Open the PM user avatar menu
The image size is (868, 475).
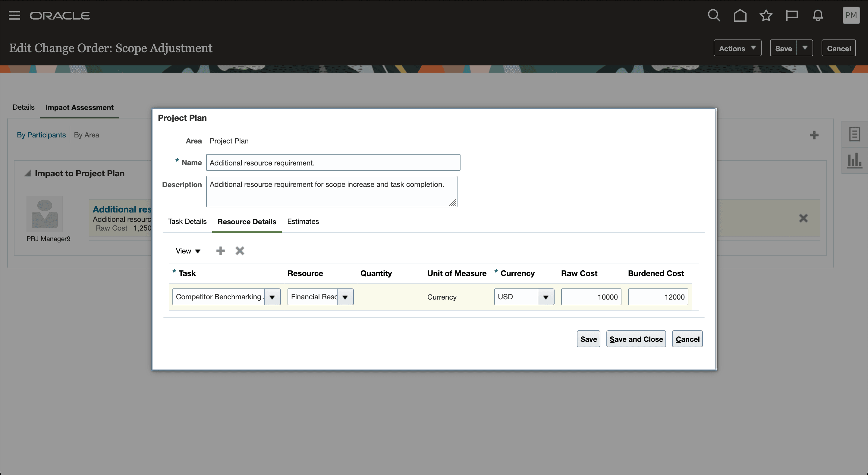tap(851, 15)
